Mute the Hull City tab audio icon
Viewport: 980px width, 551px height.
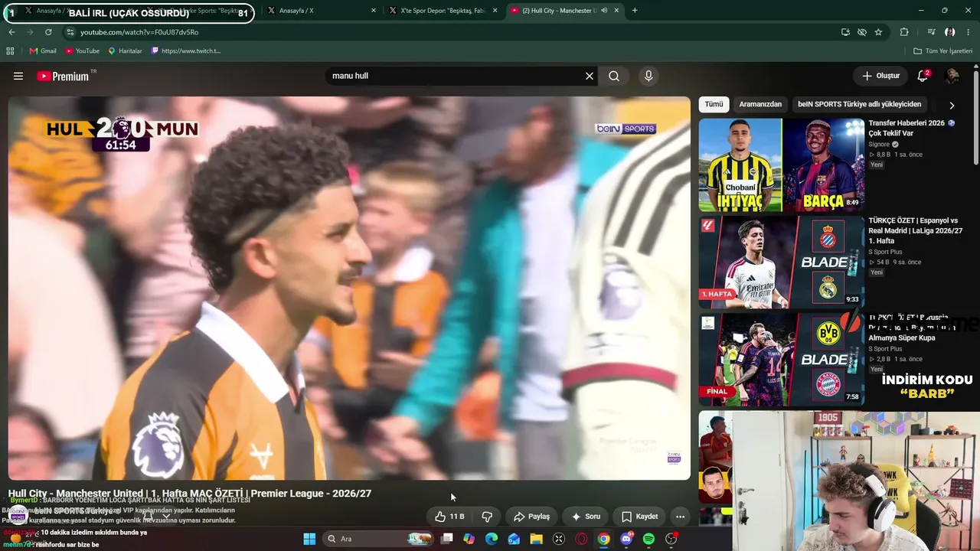[604, 11]
